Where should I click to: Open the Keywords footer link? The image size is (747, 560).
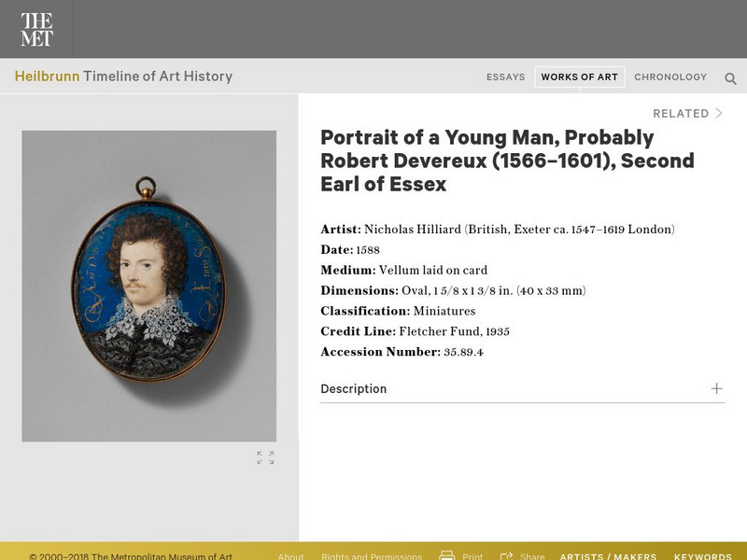702,556
